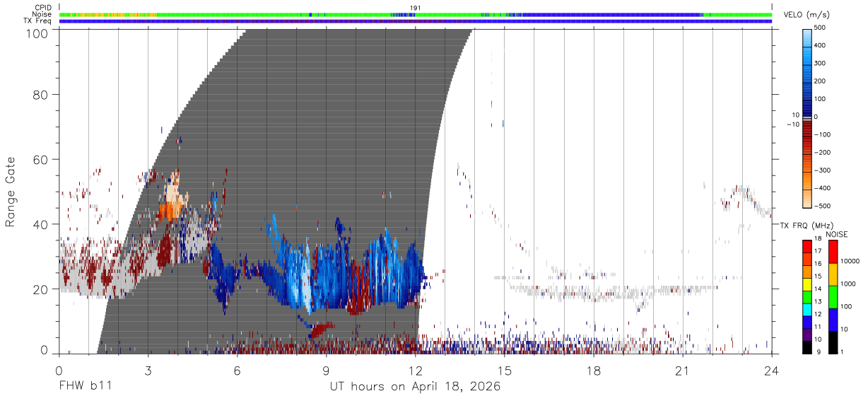
Task: Click the 24 tick on UT hours axis
Action: point(772,370)
